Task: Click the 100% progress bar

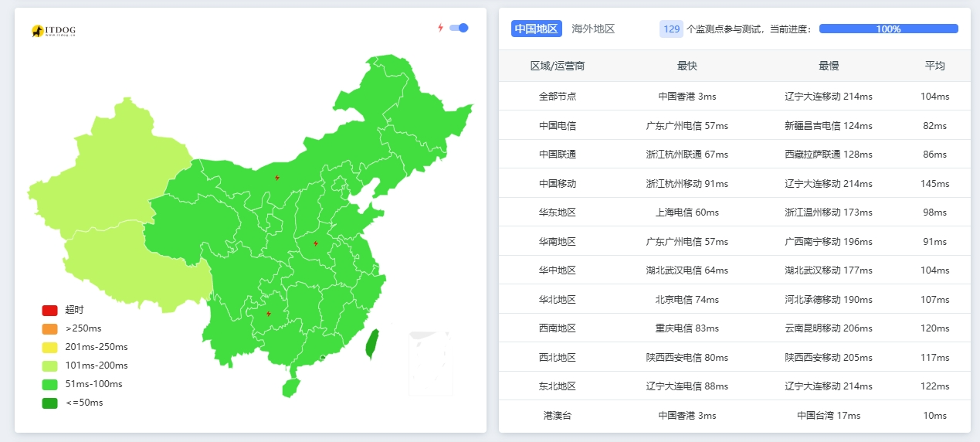Action: 888,29
